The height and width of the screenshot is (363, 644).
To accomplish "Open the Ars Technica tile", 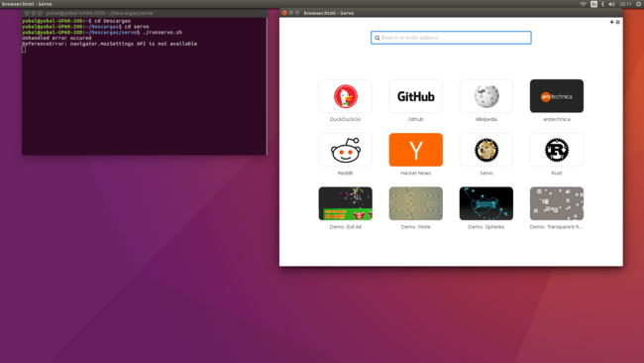I will point(557,96).
